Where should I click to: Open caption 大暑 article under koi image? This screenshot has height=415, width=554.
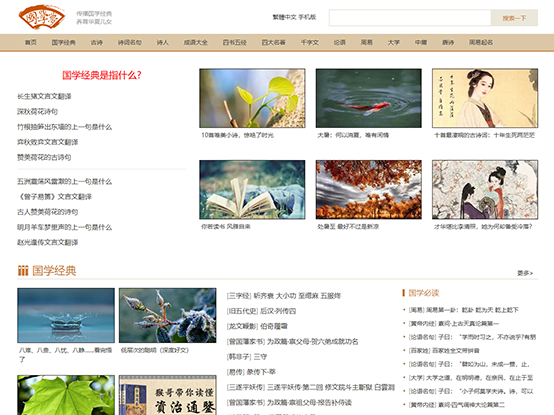point(353,135)
